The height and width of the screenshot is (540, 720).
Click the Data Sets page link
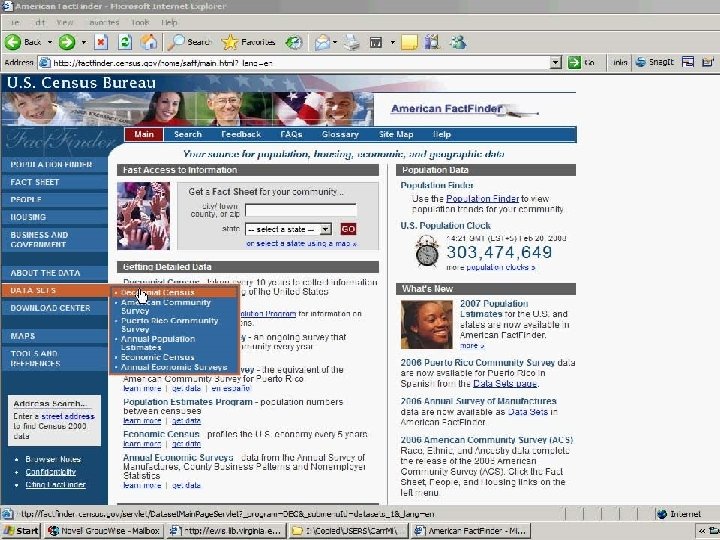pos(505,383)
